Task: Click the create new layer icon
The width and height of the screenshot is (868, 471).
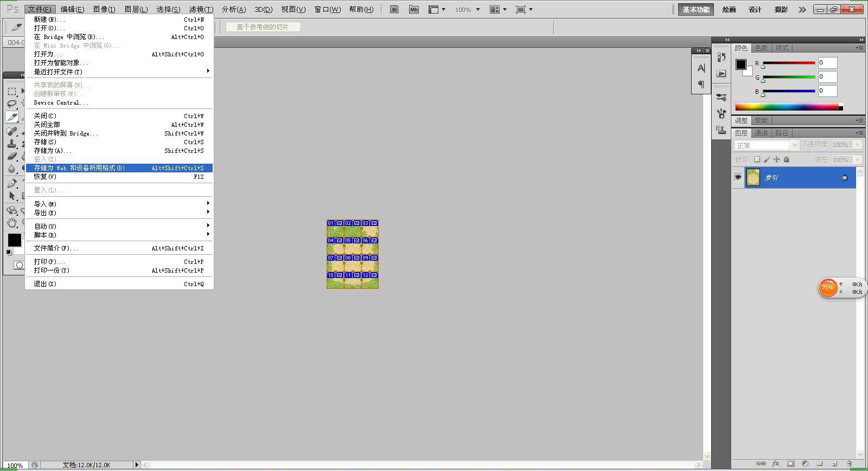Action: point(834,463)
